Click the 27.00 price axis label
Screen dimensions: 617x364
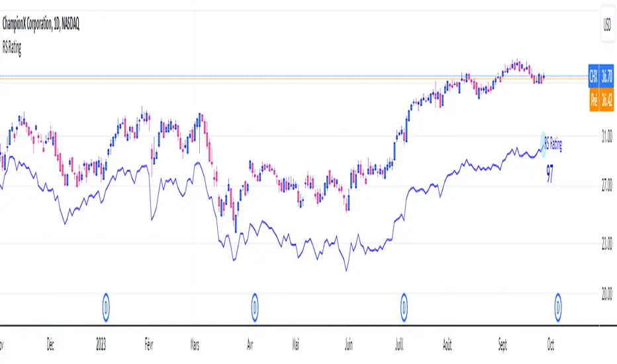point(606,187)
